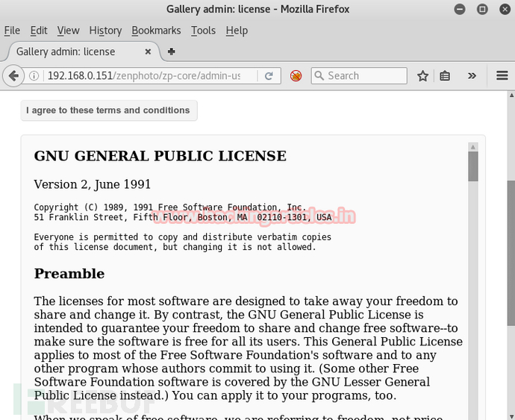515x420 pixels.
Task: Click the license box scroll-up arrow
Action: (x=473, y=147)
